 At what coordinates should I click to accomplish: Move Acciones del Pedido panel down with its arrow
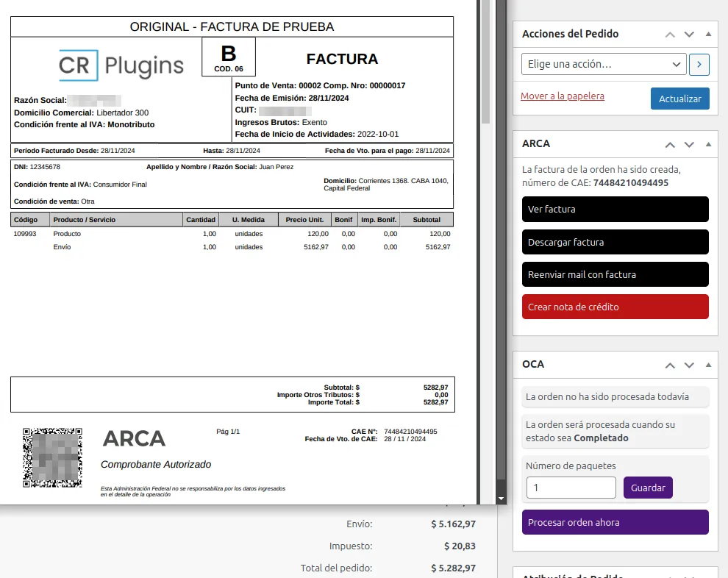pyautogui.click(x=689, y=34)
